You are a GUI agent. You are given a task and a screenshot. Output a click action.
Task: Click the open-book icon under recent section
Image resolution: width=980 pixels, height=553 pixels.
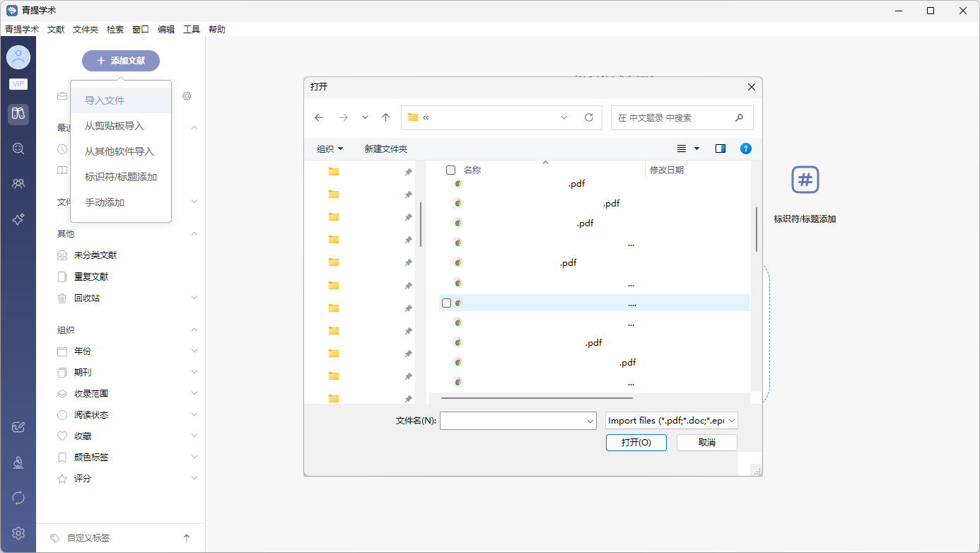tap(62, 170)
